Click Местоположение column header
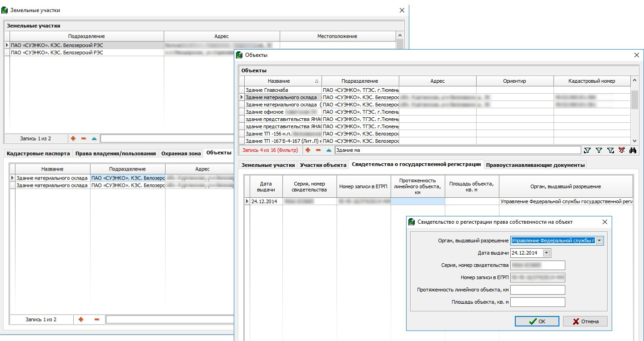The width and height of the screenshot is (644, 341). coord(337,36)
